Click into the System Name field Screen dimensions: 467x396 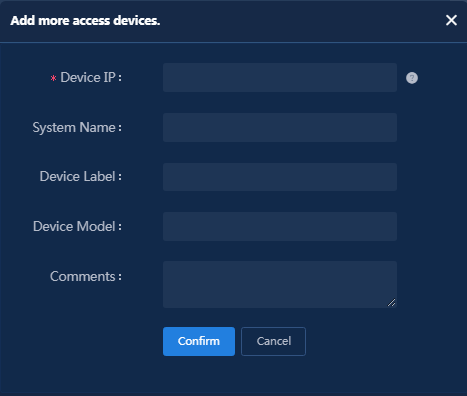pyautogui.click(x=280, y=127)
